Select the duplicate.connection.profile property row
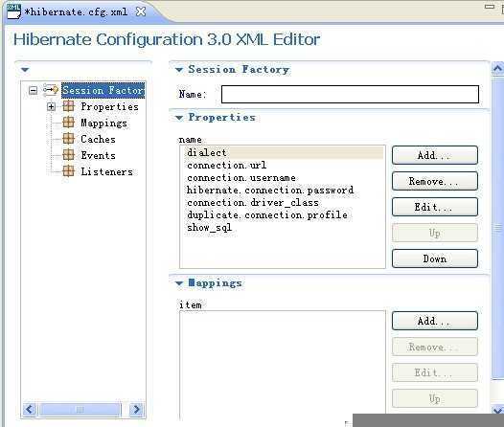The height and width of the screenshot is (427, 504). 284,214
